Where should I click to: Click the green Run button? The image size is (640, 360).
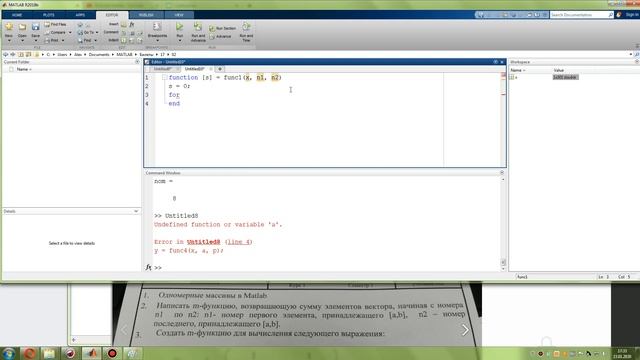(x=180, y=27)
